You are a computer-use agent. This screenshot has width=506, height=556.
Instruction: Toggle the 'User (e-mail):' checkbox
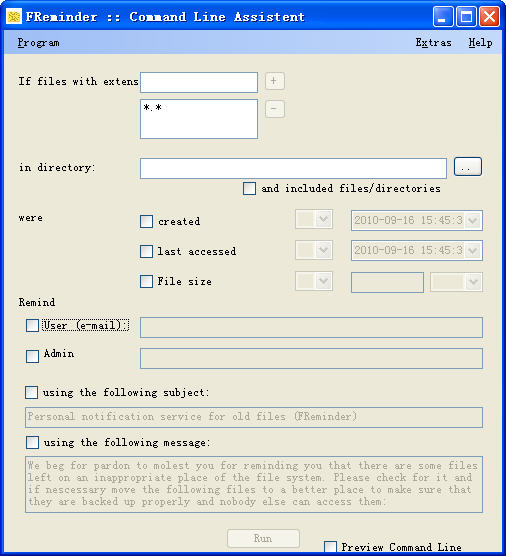pyautogui.click(x=32, y=326)
